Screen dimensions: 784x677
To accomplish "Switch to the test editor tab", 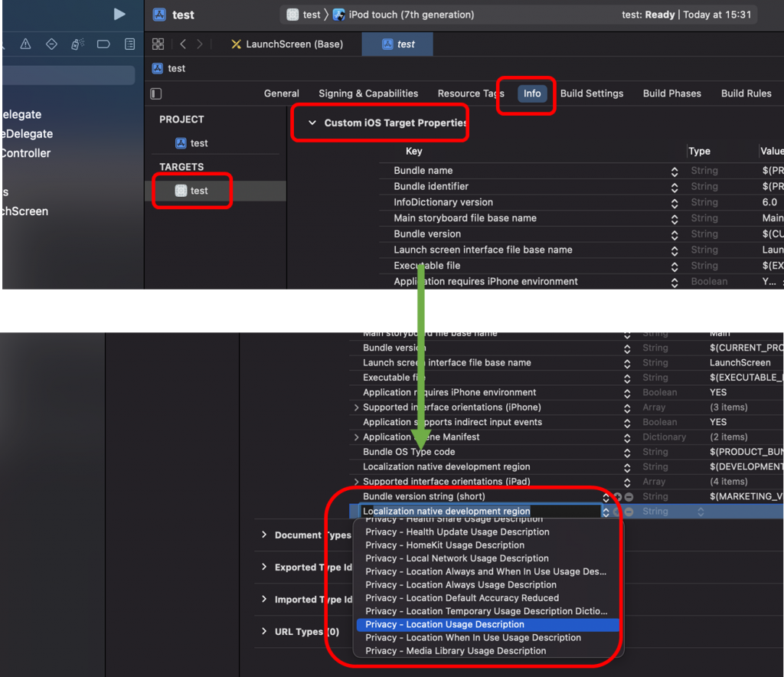I will 398,44.
